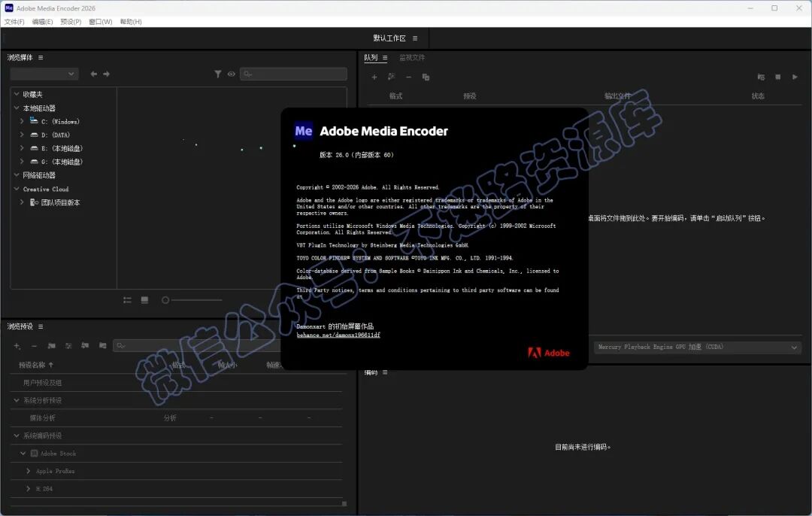Collapse the Creative Cloud tree node

click(17, 189)
